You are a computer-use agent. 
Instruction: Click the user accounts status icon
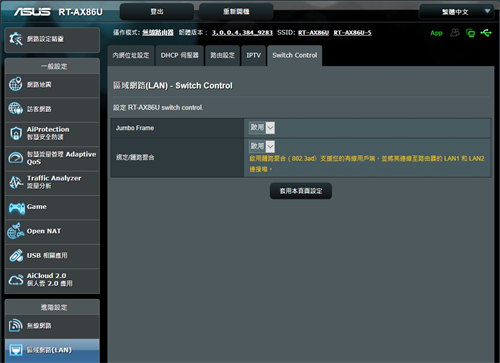[x=455, y=32]
